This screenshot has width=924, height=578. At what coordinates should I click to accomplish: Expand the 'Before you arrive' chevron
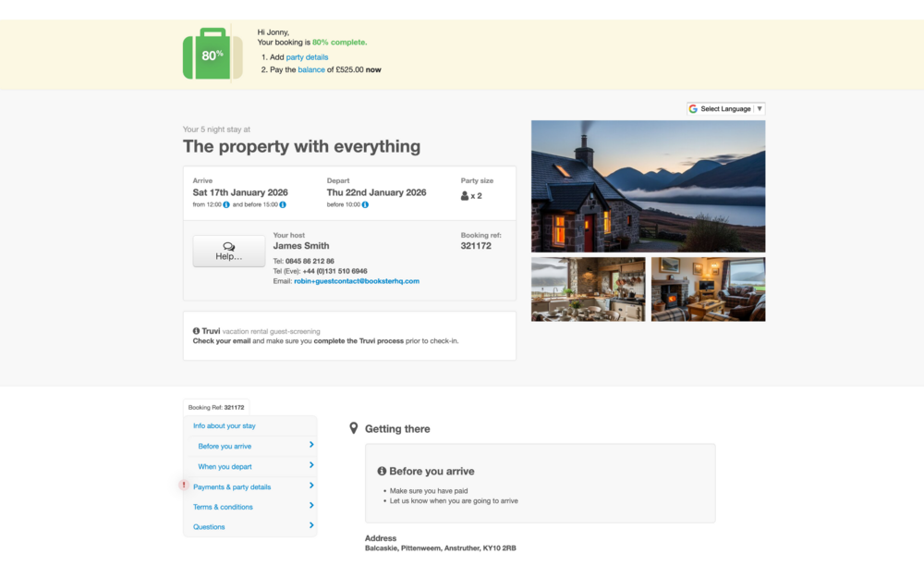[x=311, y=446]
